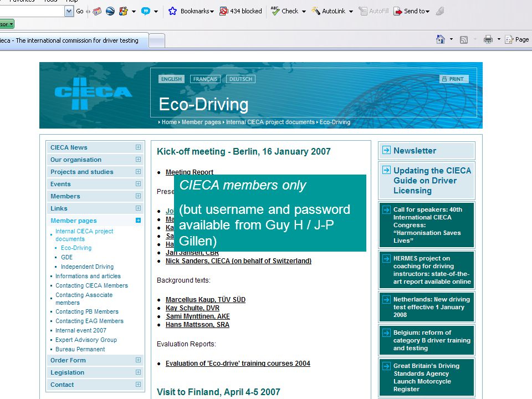Viewport: 532px width, 399px height.
Task: Open Informations and articles
Action: coord(88,276)
